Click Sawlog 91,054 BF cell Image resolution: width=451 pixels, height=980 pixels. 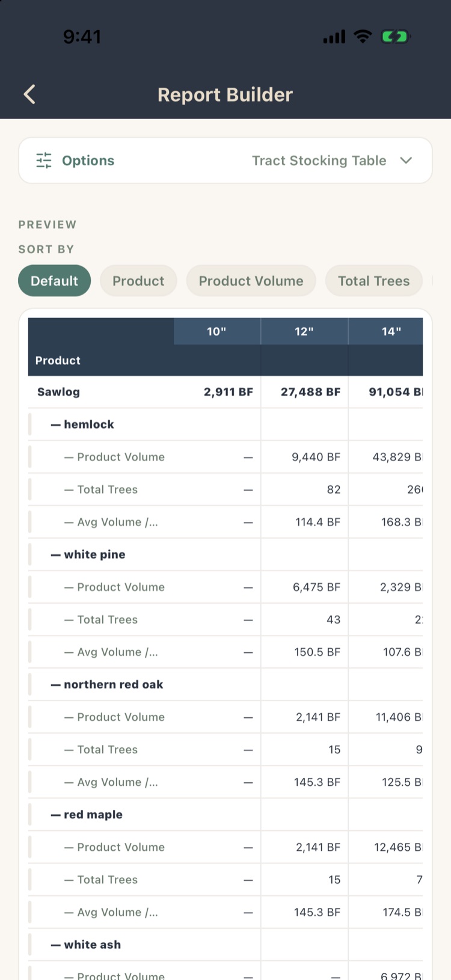pos(396,392)
